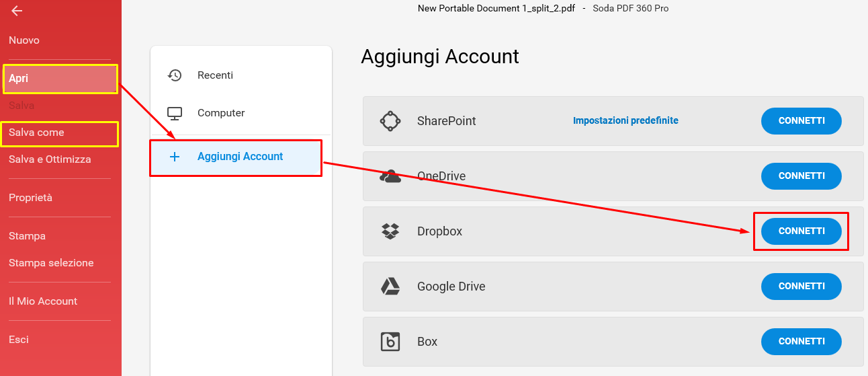Connect the SharePoint account
The height and width of the screenshot is (376, 868).
tap(801, 121)
